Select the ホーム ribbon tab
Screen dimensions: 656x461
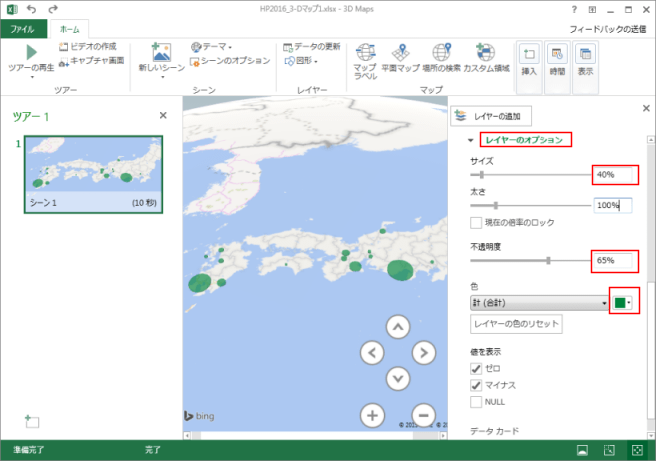click(71, 30)
